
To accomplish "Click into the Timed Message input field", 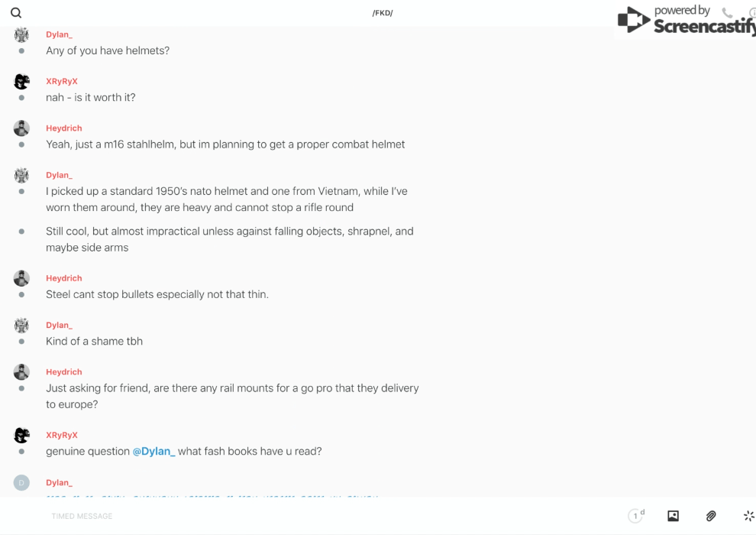I will point(305,516).
